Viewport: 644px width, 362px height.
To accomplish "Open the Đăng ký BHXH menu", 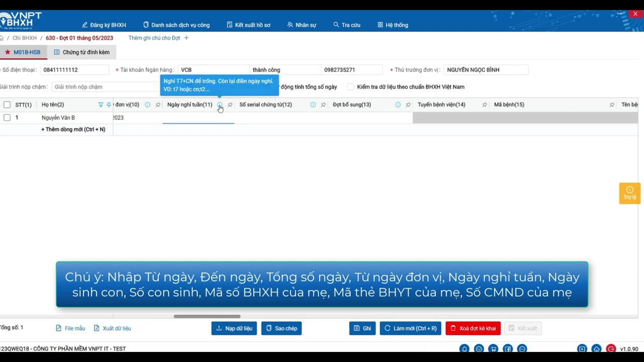I will (104, 25).
